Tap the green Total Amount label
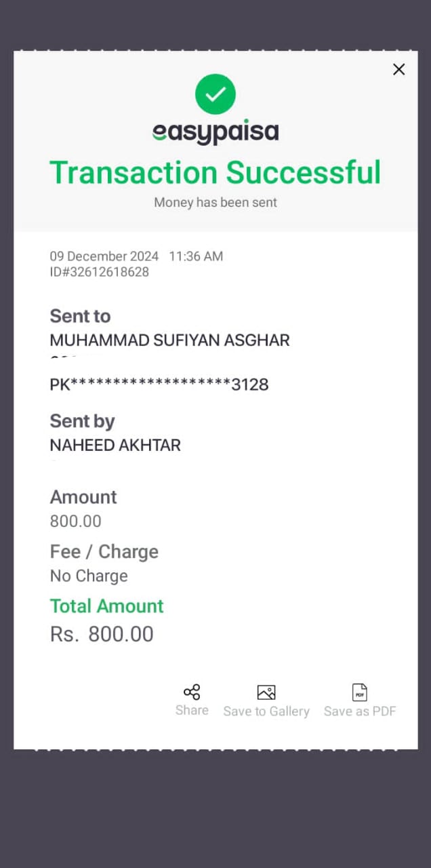The height and width of the screenshot is (868, 431). (x=107, y=606)
